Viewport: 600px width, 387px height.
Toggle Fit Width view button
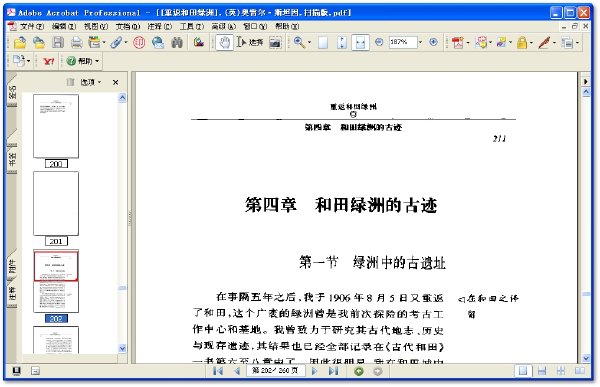click(360, 42)
